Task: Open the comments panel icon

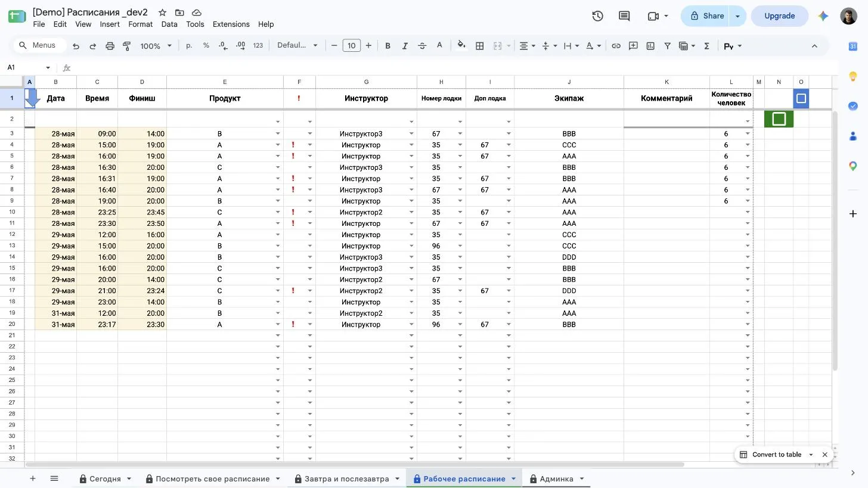Action: tap(624, 16)
